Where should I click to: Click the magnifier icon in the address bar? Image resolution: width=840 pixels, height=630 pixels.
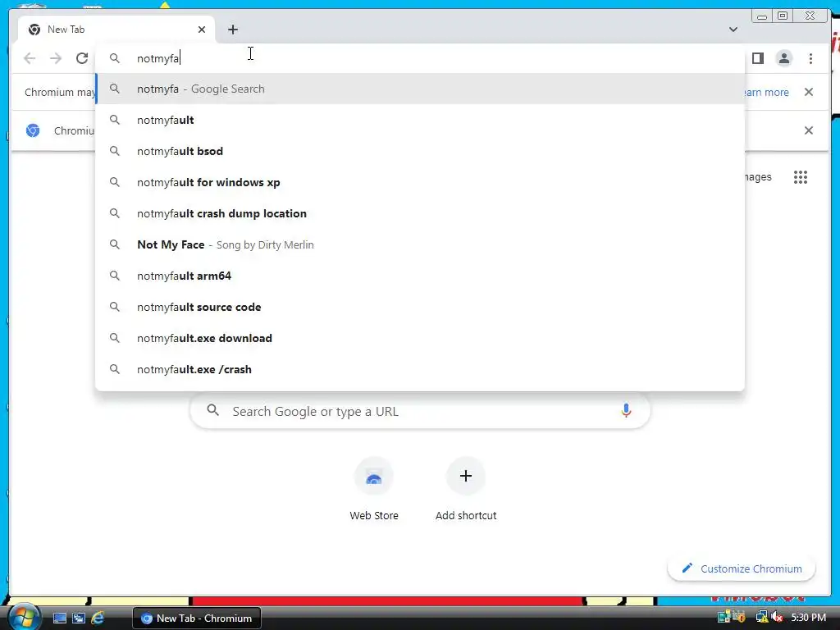[x=115, y=58]
